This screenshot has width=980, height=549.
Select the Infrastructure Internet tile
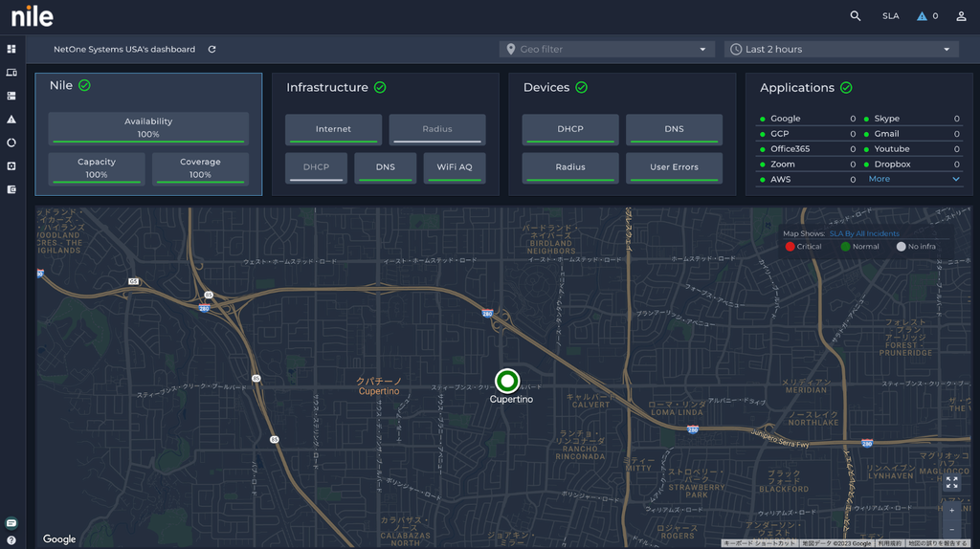pos(333,129)
